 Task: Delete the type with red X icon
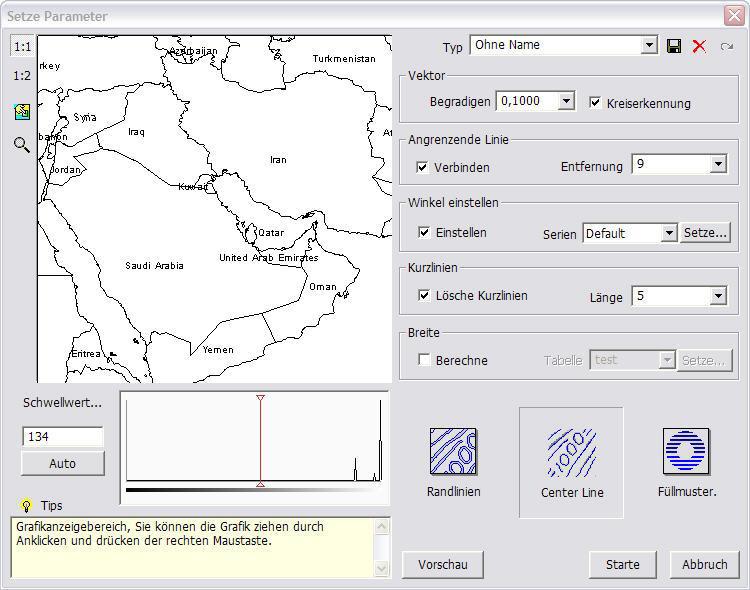pos(699,46)
